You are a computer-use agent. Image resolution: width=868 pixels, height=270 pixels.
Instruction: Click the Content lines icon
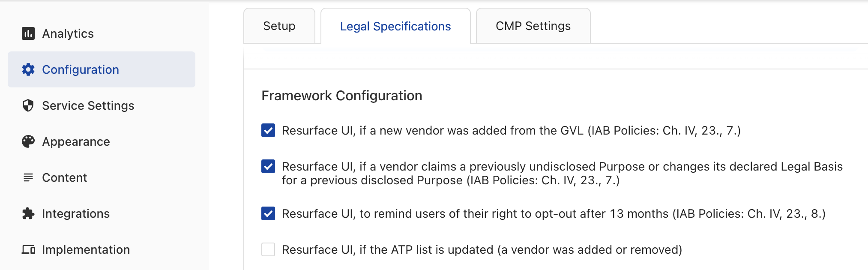28,177
